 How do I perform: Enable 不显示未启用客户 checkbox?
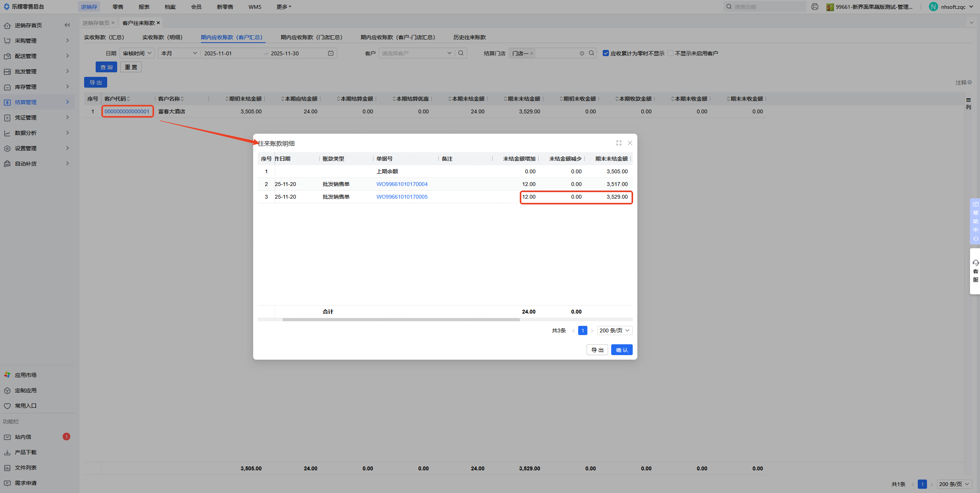(x=670, y=53)
